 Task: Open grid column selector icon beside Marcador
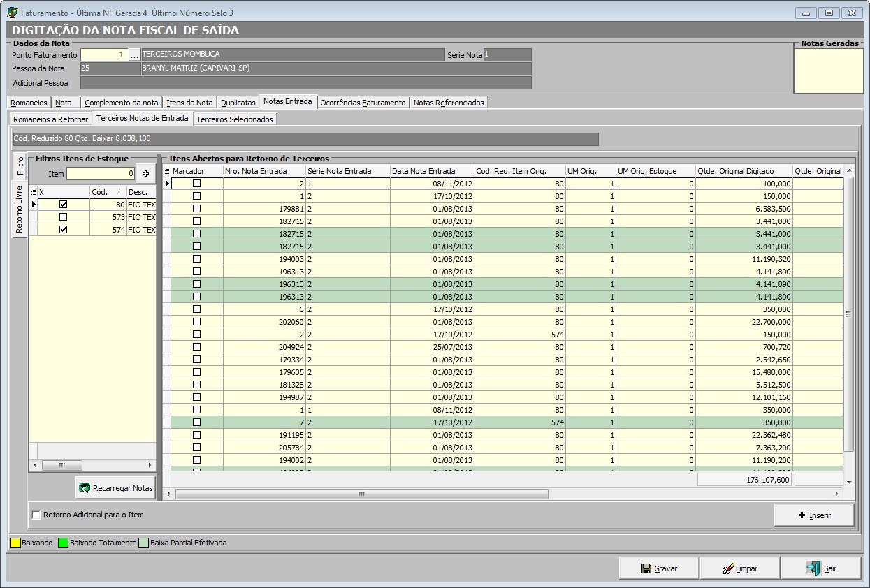tap(167, 171)
